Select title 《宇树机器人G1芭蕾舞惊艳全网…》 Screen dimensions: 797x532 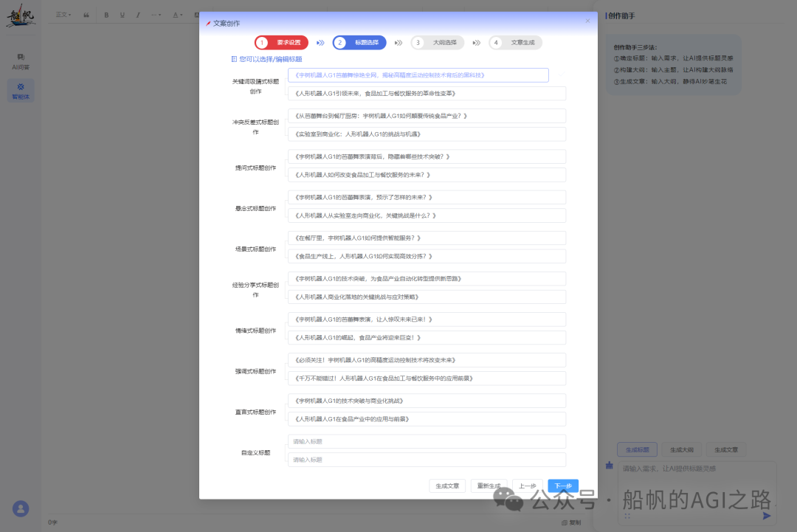[418, 75]
